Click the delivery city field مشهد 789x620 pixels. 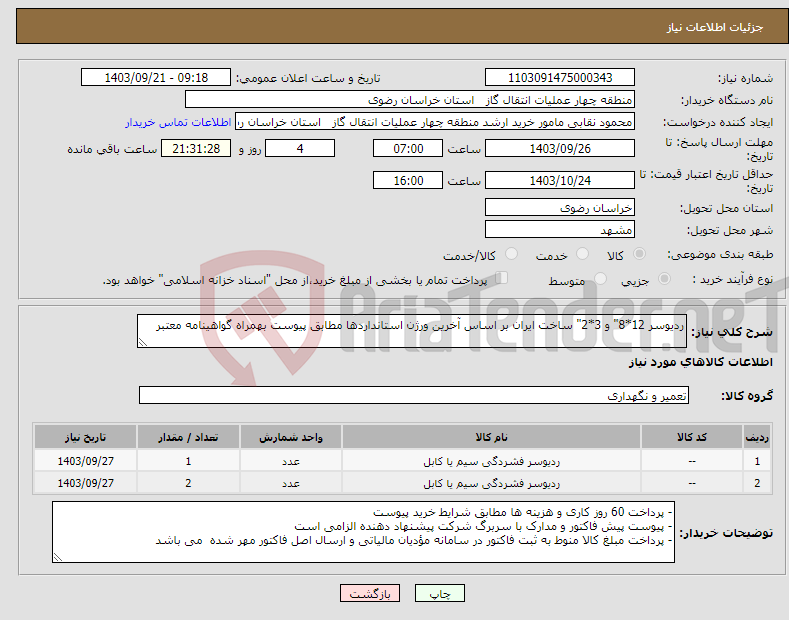[560, 229]
